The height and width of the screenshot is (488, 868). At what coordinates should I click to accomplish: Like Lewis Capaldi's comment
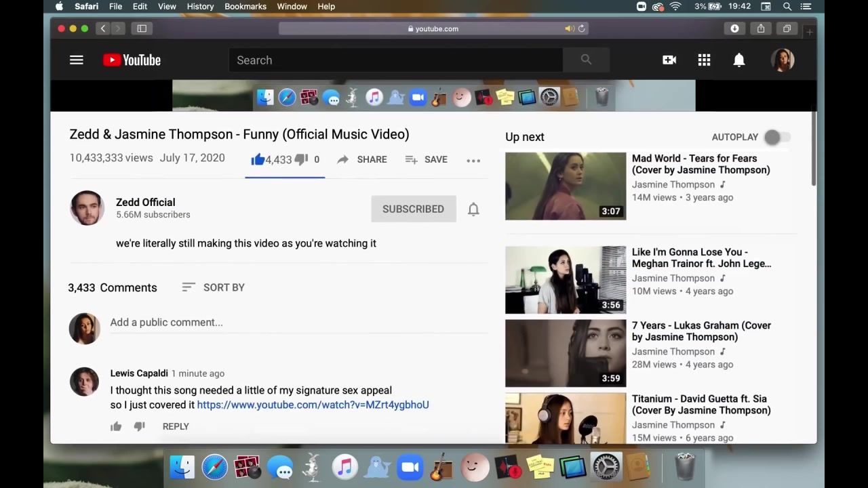pyautogui.click(x=116, y=426)
